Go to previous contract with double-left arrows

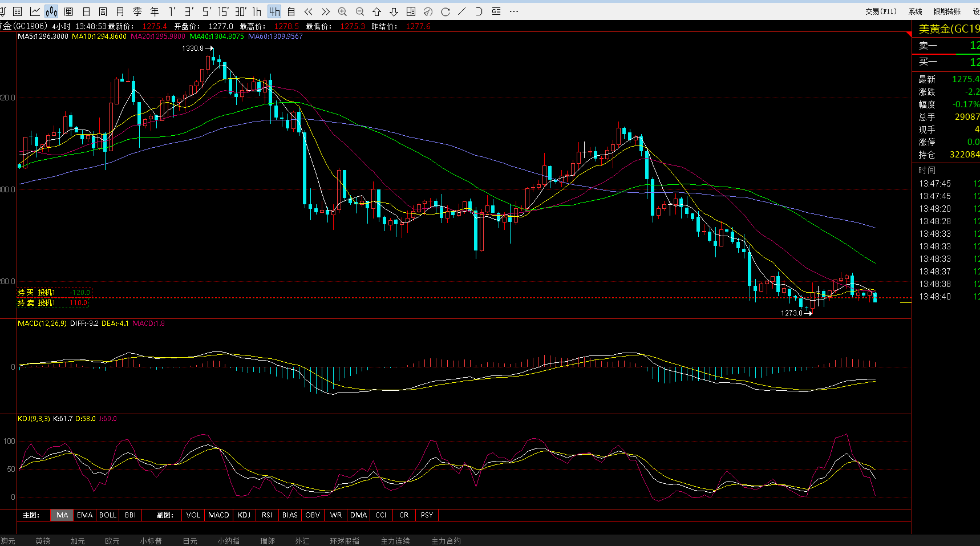click(x=309, y=11)
